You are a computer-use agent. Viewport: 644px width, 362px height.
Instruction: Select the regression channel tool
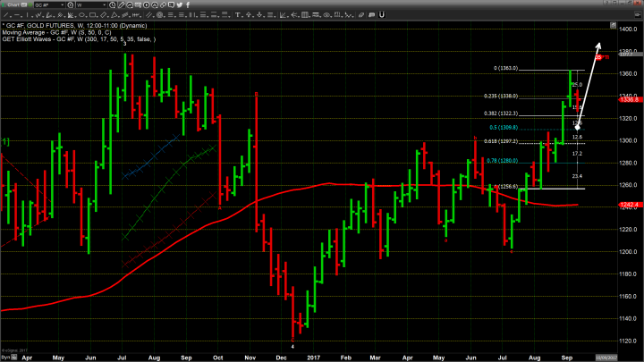click(125, 15)
